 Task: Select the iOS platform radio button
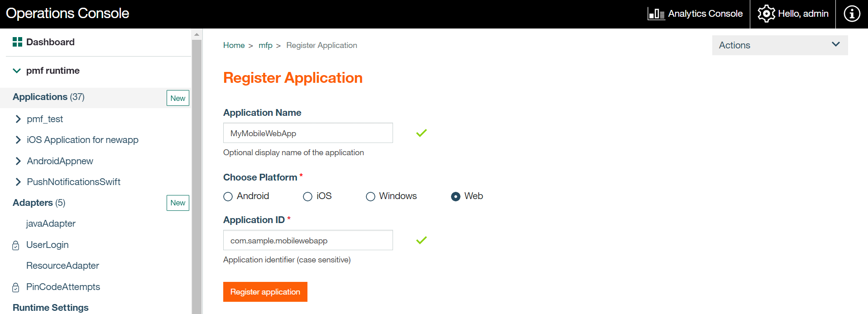308,196
